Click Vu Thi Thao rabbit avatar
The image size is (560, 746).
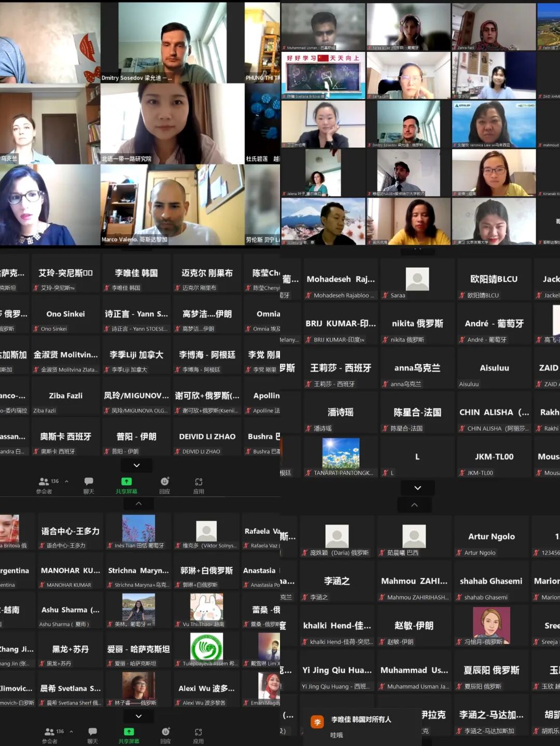(x=206, y=607)
